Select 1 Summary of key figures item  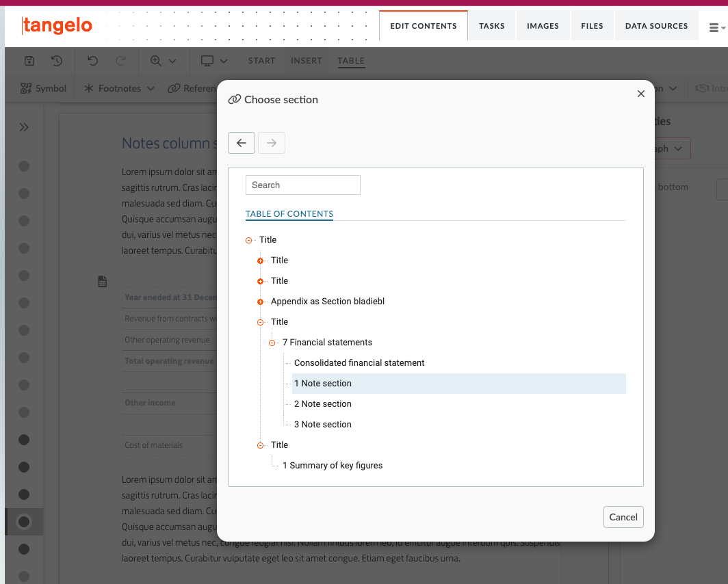[333, 465]
